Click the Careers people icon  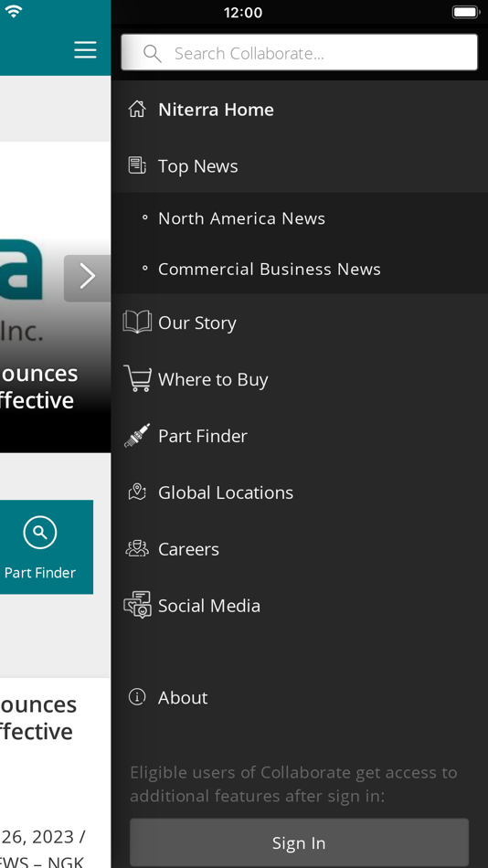pos(137,548)
